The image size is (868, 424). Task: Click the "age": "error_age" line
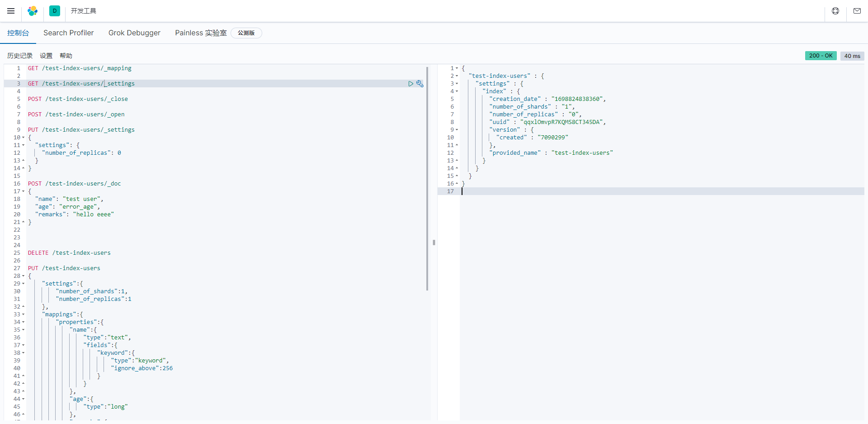click(x=67, y=207)
